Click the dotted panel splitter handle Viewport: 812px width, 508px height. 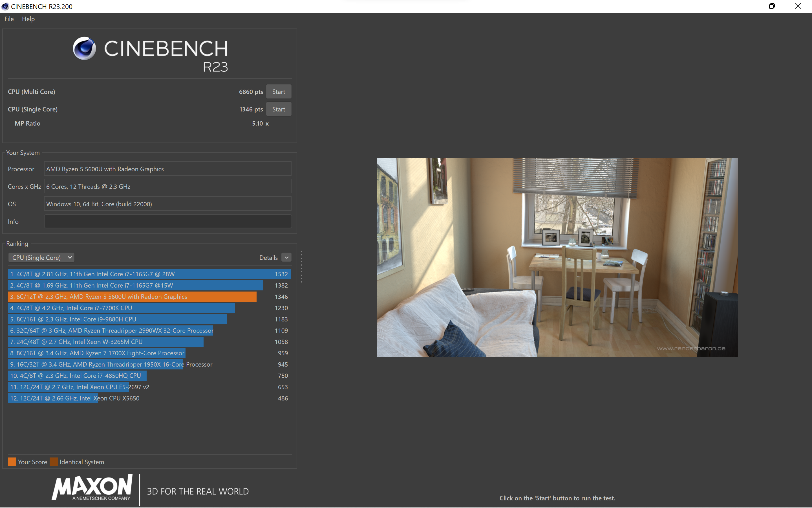302,267
